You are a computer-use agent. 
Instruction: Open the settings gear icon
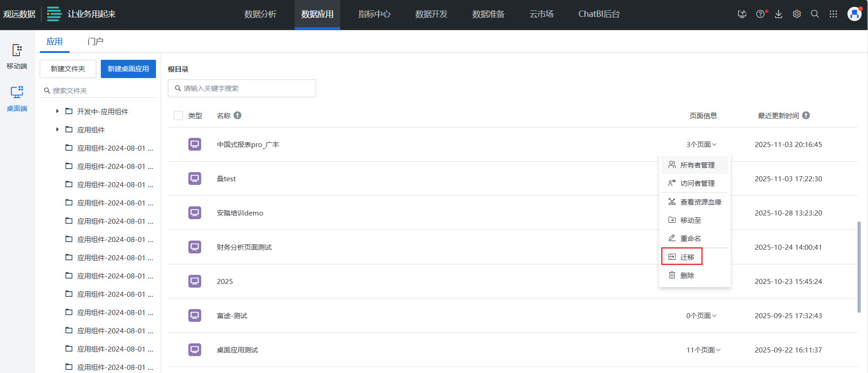point(797,14)
